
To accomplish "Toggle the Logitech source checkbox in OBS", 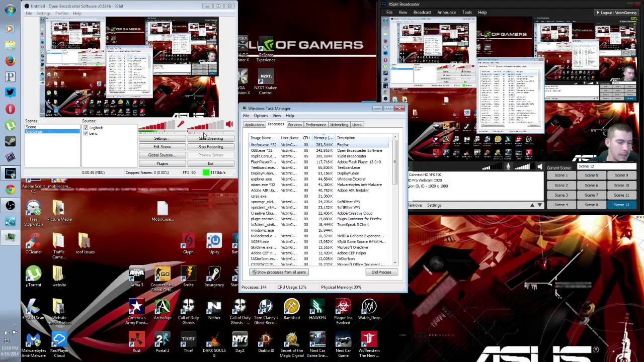I will (86, 128).
